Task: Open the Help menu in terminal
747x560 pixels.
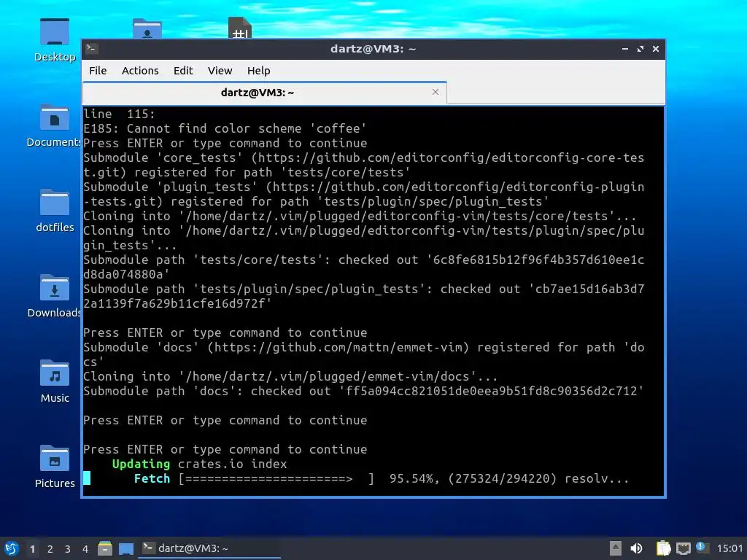Action: (x=259, y=71)
